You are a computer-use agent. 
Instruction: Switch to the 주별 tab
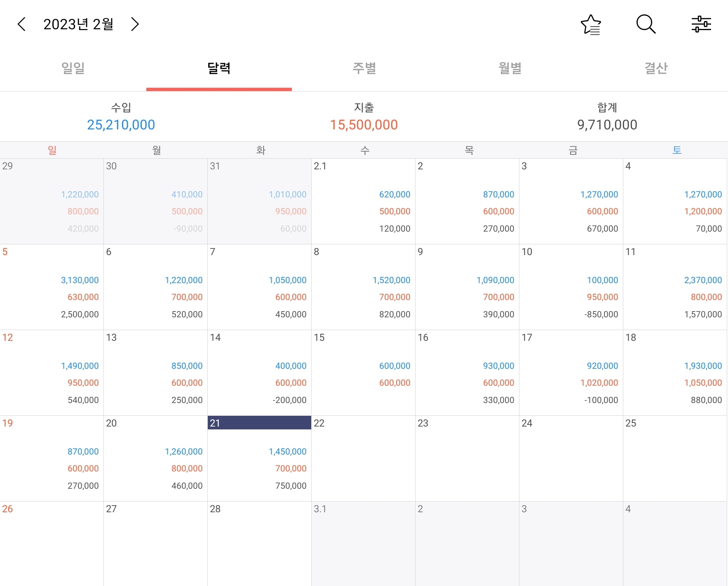(x=364, y=68)
